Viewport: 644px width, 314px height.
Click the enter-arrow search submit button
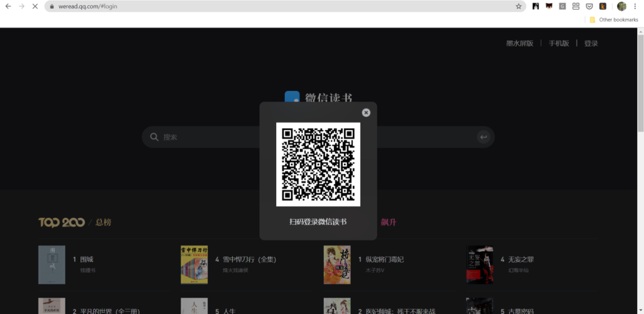pyautogui.click(x=484, y=137)
